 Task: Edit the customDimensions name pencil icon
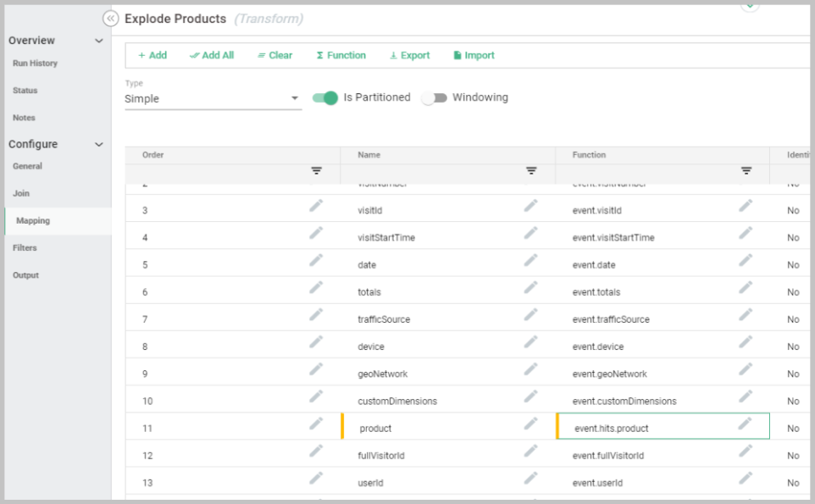530,396
